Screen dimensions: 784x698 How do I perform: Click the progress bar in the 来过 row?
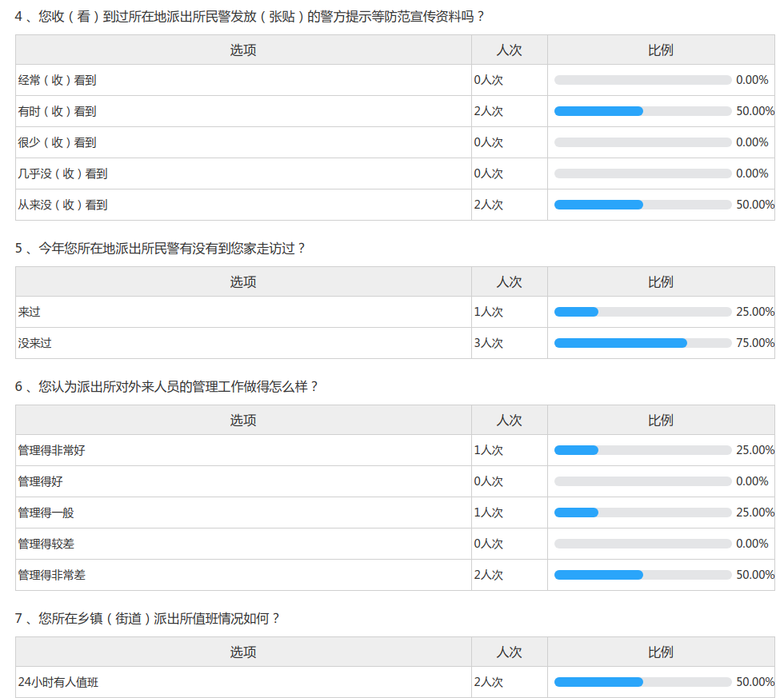pyautogui.click(x=642, y=312)
